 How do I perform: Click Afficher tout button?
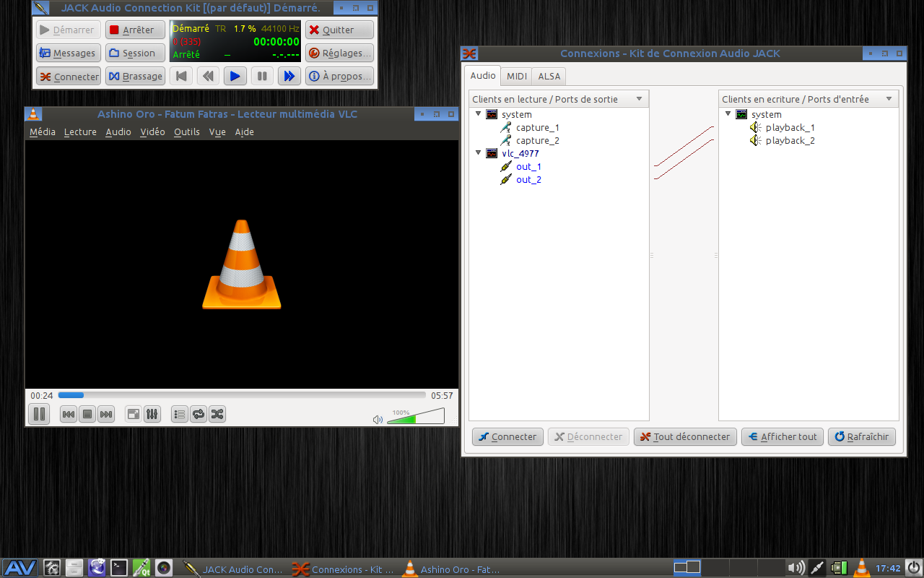pos(782,436)
